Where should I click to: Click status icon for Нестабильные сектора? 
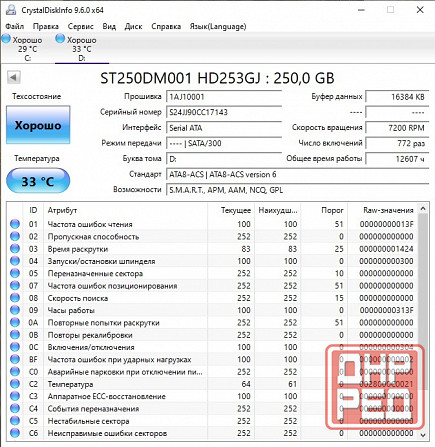pos(15,421)
